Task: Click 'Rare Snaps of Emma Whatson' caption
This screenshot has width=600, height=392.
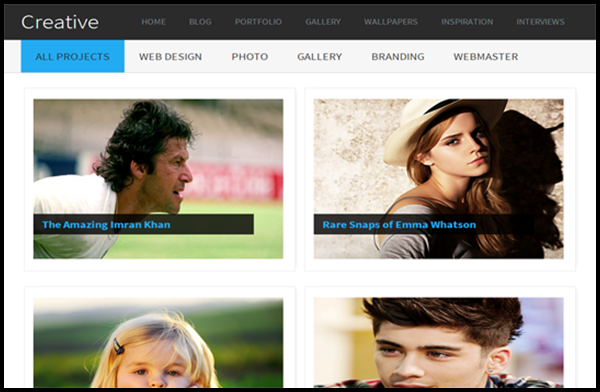Action: (399, 224)
